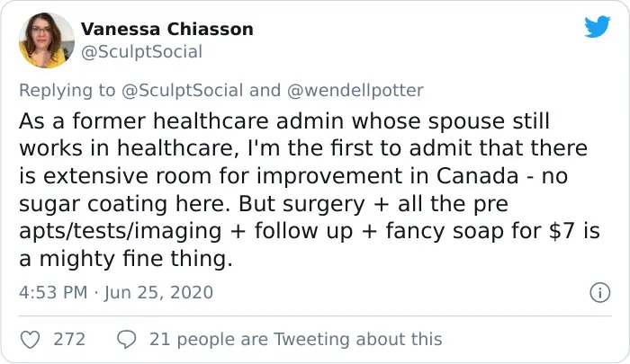The image size is (630, 364).
Task: Click the 4:53 PM timestamp
Action: click(x=53, y=293)
